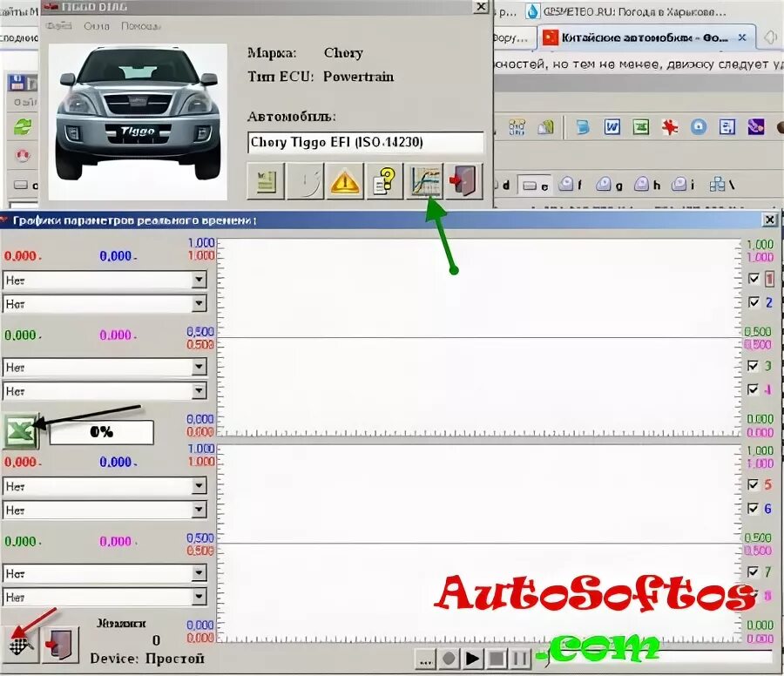Click the blue scroll icon in the background toolbar
Image resolution: width=784 pixels, height=676 pixels.
pyautogui.click(x=583, y=127)
